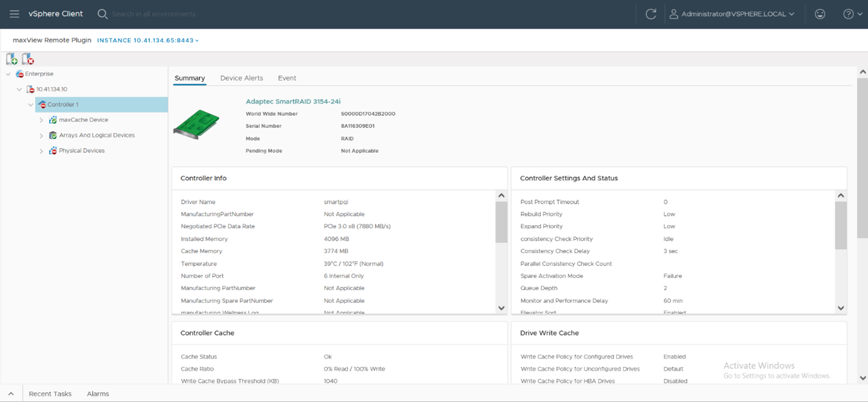
Task: Click the World Wide Number value 50000D17042B2000
Action: point(368,114)
